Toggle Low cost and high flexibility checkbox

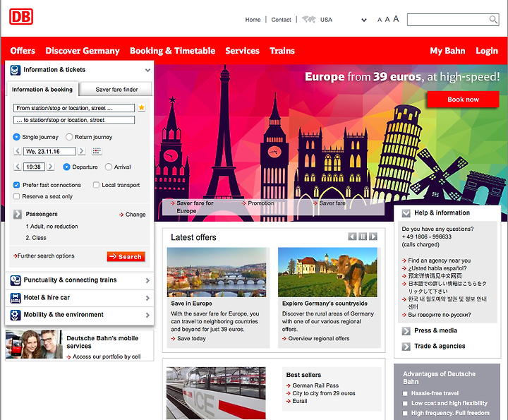pyautogui.click(x=405, y=404)
